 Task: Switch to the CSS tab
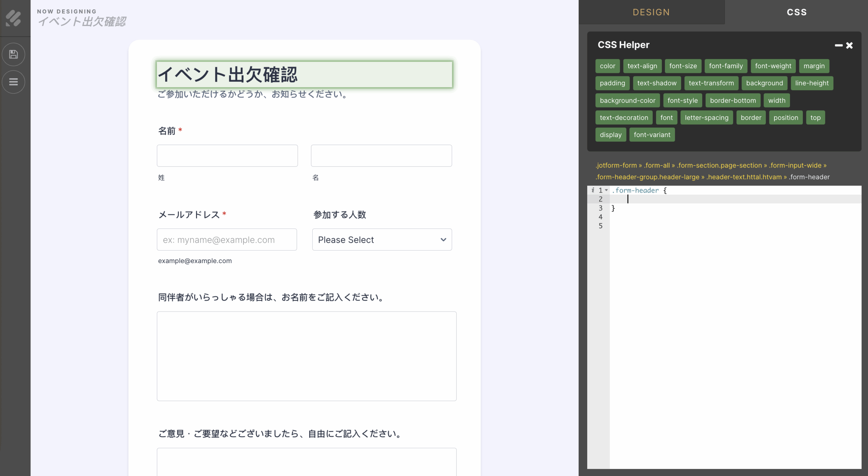tap(796, 12)
